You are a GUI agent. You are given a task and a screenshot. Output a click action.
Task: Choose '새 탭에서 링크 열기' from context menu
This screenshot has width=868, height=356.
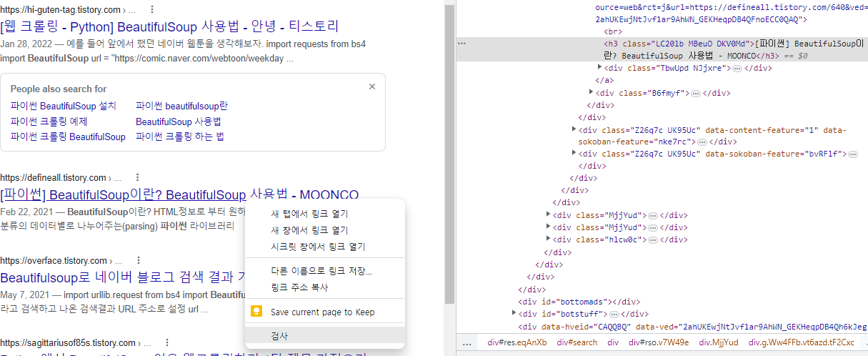tap(324, 214)
